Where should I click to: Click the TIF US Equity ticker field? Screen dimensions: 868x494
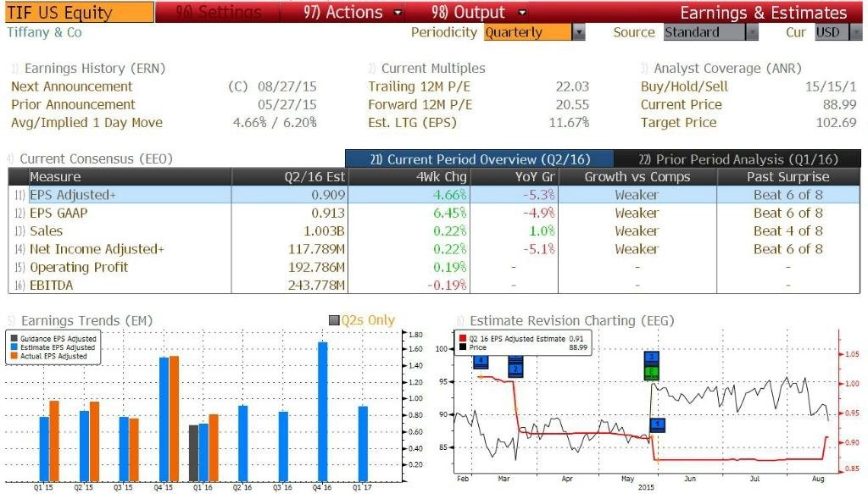click(x=79, y=12)
